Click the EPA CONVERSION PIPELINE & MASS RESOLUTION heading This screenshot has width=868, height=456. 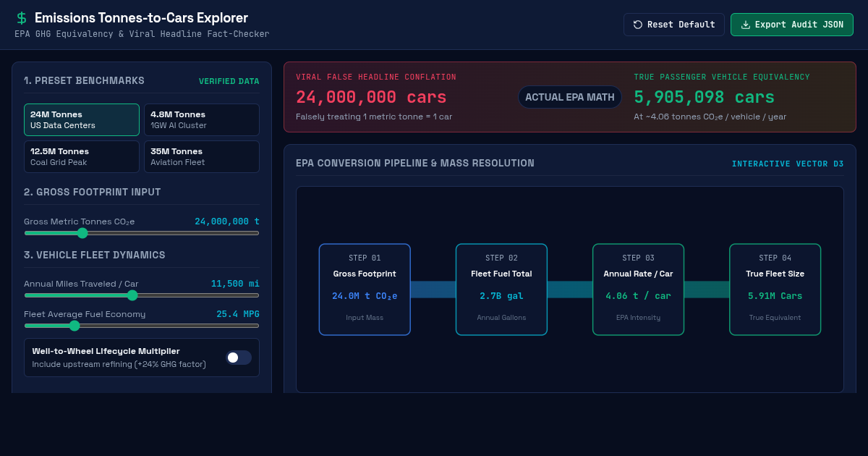click(x=415, y=163)
